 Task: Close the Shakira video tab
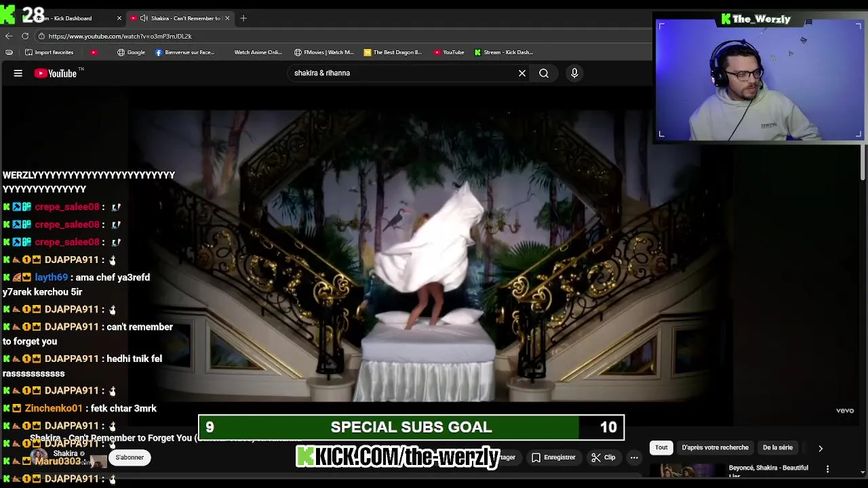click(227, 18)
